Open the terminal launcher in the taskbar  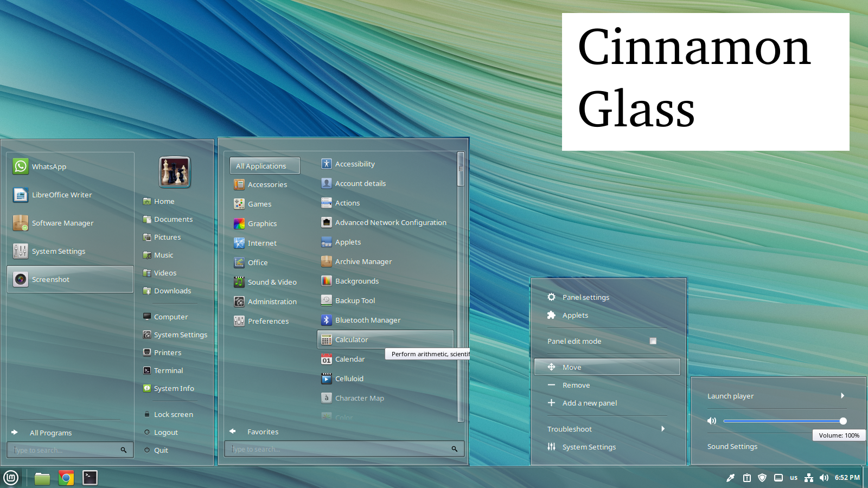(x=90, y=478)
